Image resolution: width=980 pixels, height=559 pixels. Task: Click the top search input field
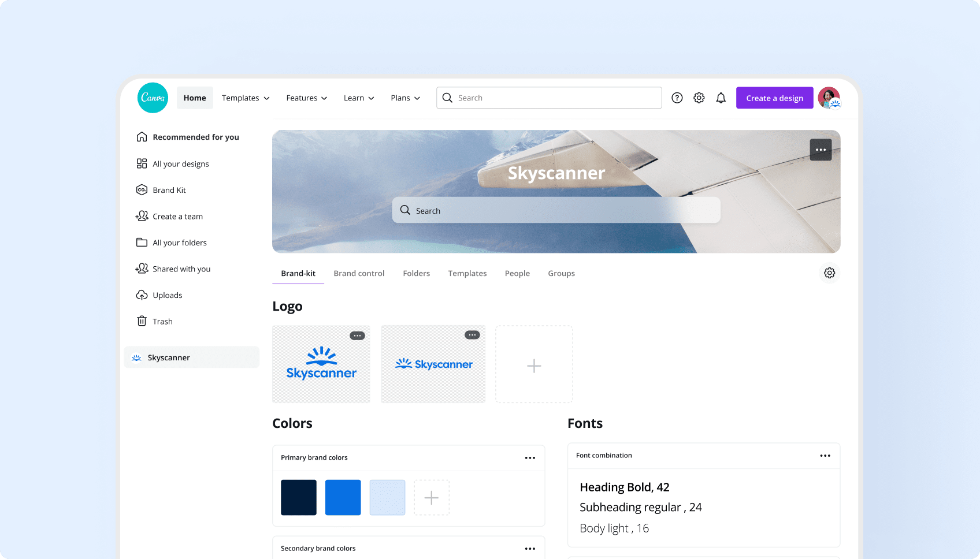tap(548, 98)
